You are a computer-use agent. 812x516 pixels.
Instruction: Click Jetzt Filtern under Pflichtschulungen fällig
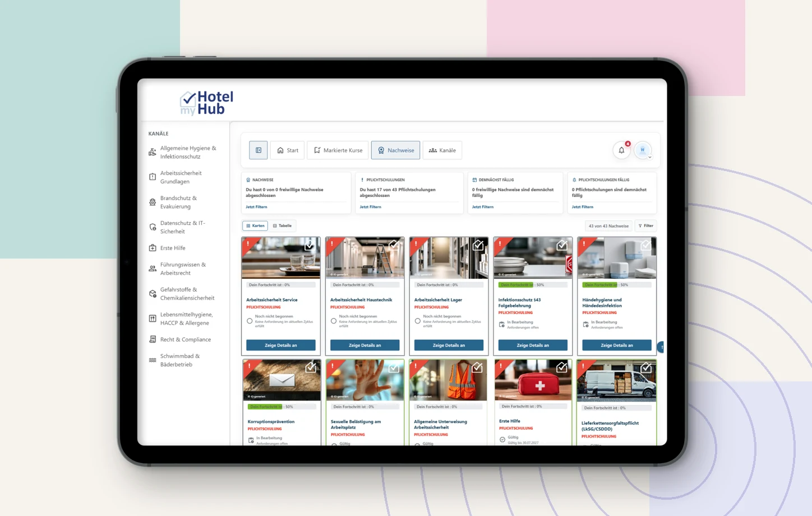pos(583,207)
